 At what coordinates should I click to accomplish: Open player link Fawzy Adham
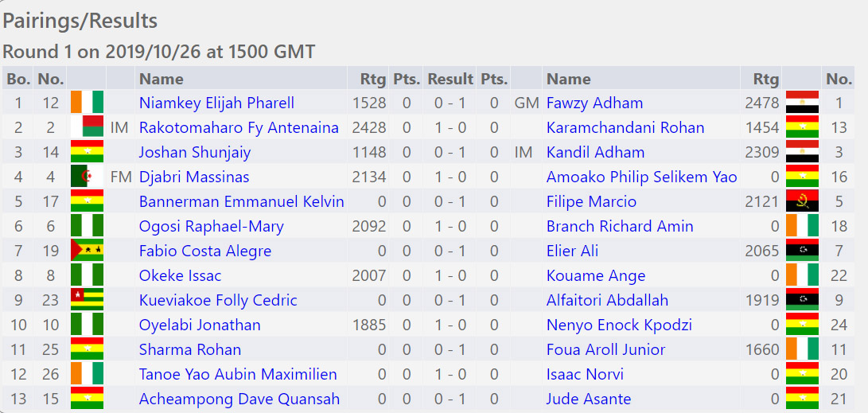(594, 103)
